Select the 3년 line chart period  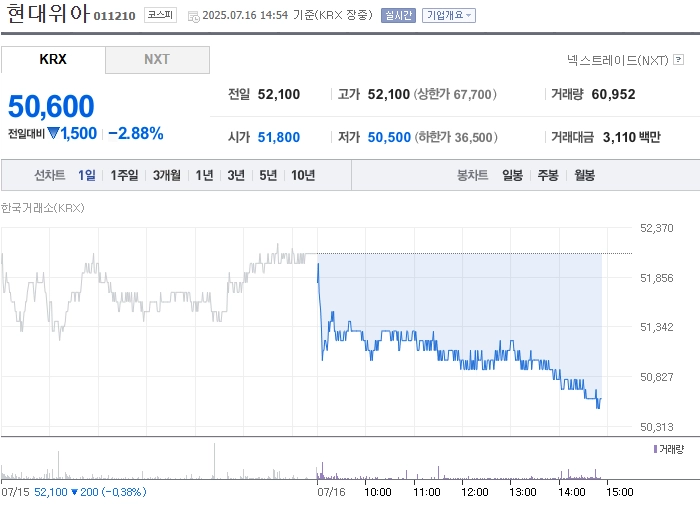point(236,175)
